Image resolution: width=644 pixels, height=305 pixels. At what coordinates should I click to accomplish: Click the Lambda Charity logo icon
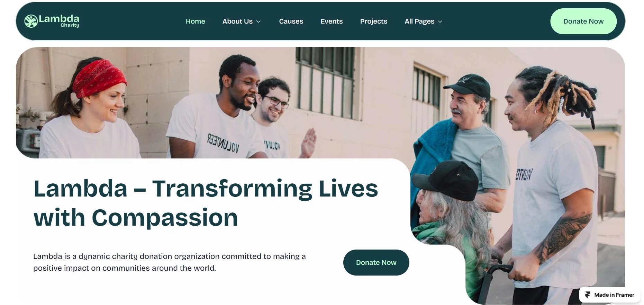click(31, 21)
